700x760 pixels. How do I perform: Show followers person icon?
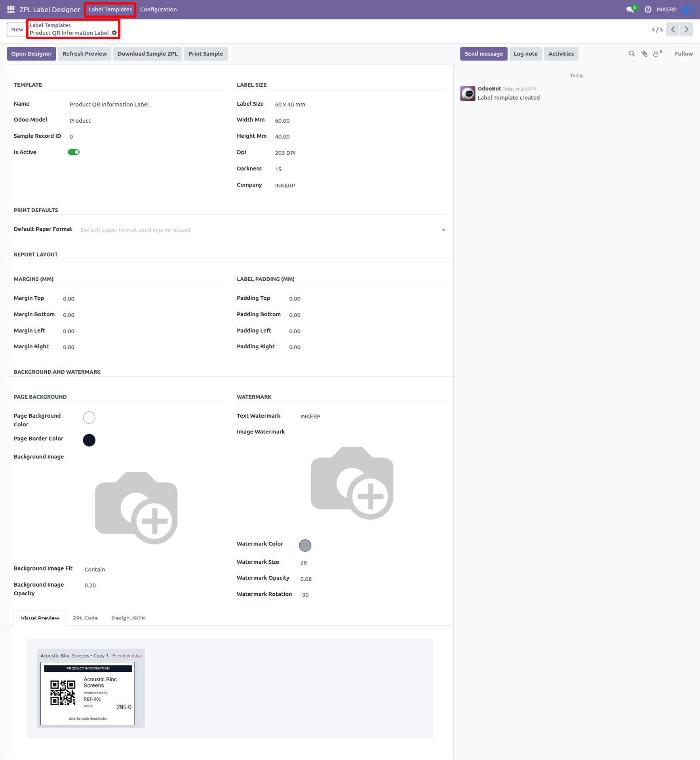pos(657,53)
